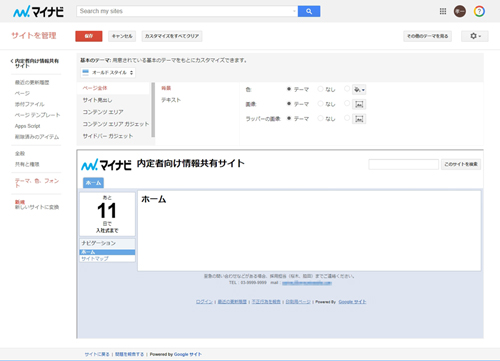The image size is (500, 361).
Task: Click the red 保存 save button
Action: (x=89, y=36)
